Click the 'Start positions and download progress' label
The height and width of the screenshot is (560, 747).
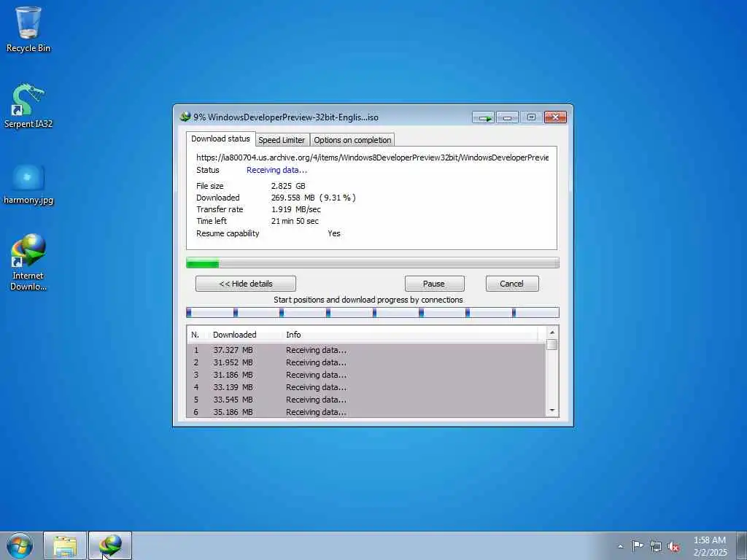[x=368, y=300]
